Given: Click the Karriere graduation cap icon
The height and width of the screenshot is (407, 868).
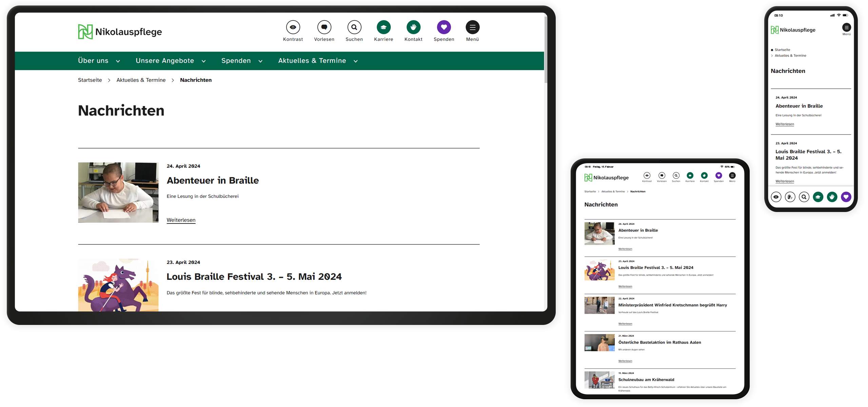Looking at the screenshot, I should pyautogui.click(x=383, y=27).
